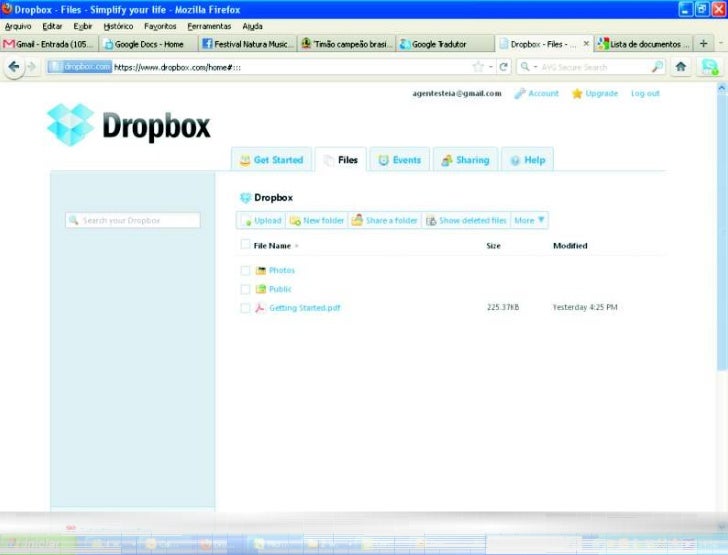This screenshot has width=728, height=555.
Task: Click the URL address bar text
Action: click(177, 67)
